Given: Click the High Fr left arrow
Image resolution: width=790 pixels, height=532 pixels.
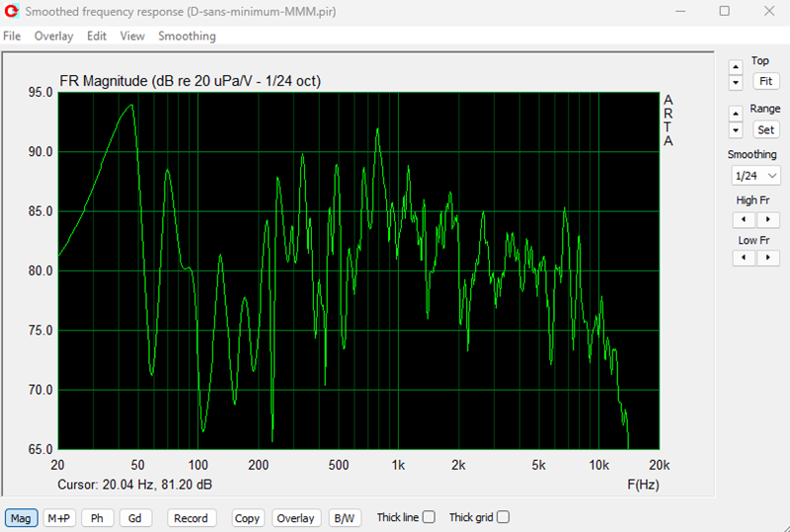Looking at the screenshot, I should click(744, 219).
